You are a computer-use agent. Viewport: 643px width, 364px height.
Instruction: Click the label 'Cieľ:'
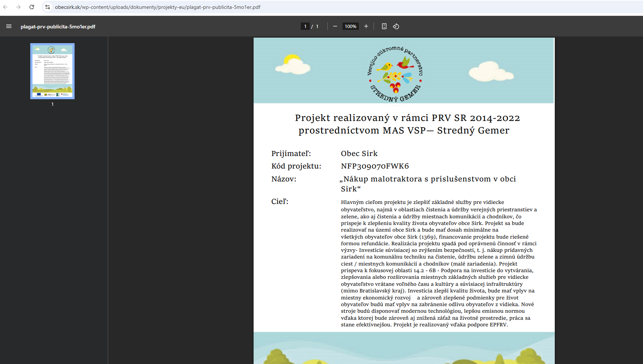(280, 201)
